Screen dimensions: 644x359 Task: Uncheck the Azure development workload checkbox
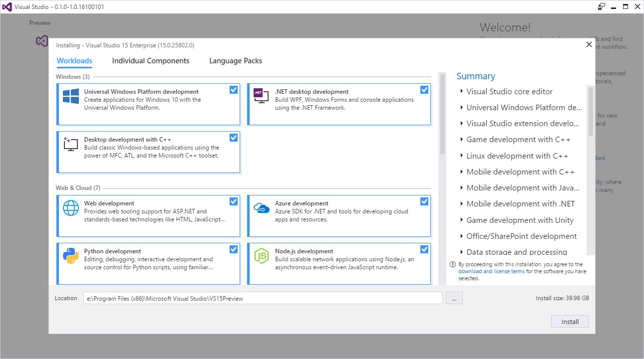pos(424,201)
